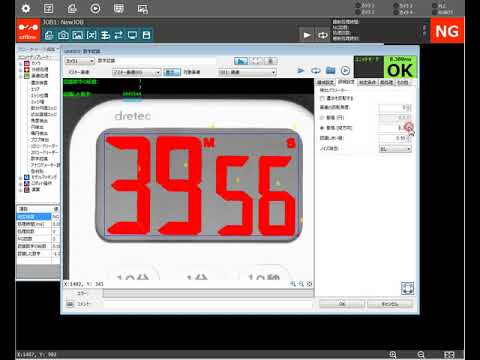
Task: Click the Cancel button in dialog
Action: [390, 304]
